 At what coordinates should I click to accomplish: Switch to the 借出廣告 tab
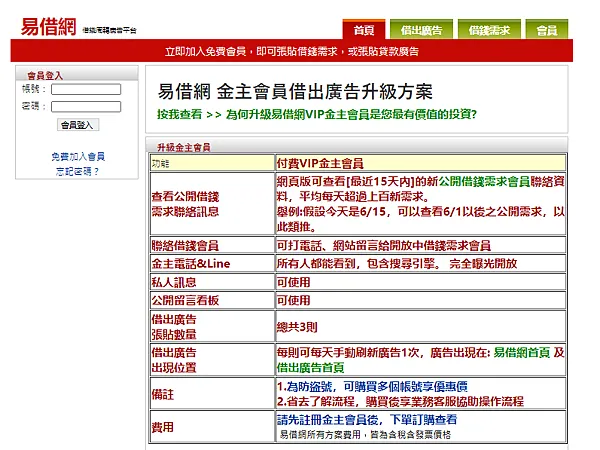(x=421, y=29)
